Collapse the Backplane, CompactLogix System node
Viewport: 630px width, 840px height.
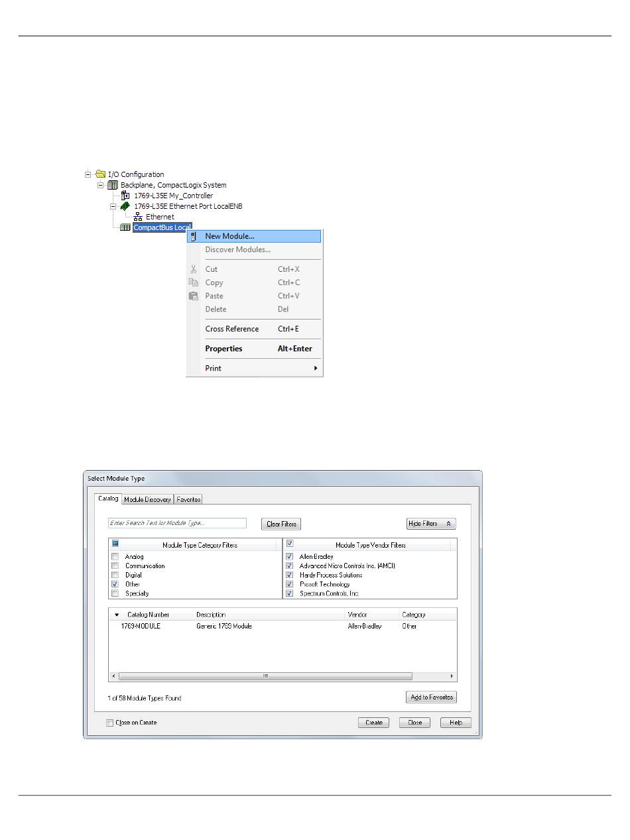pyautogui.click(x=101, y=185)
